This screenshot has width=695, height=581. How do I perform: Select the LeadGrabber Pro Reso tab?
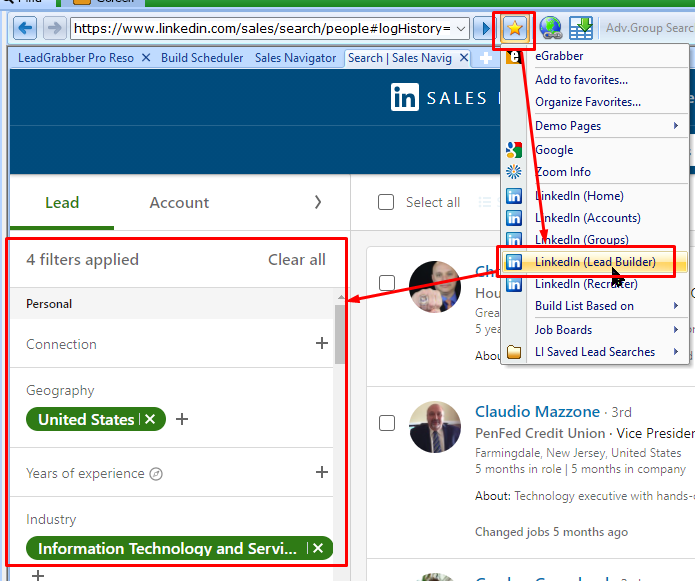tap(76, 58)
